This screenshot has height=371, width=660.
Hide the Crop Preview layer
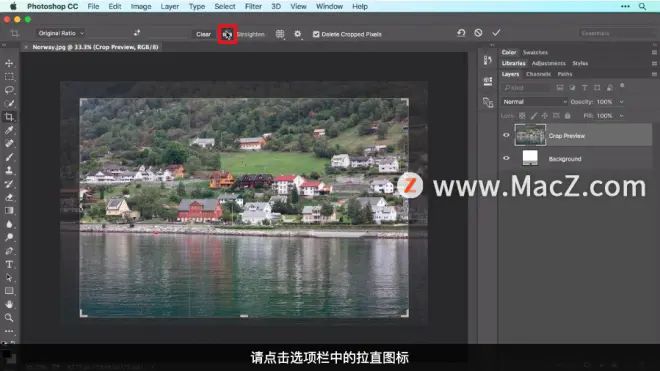pos(506,135)
